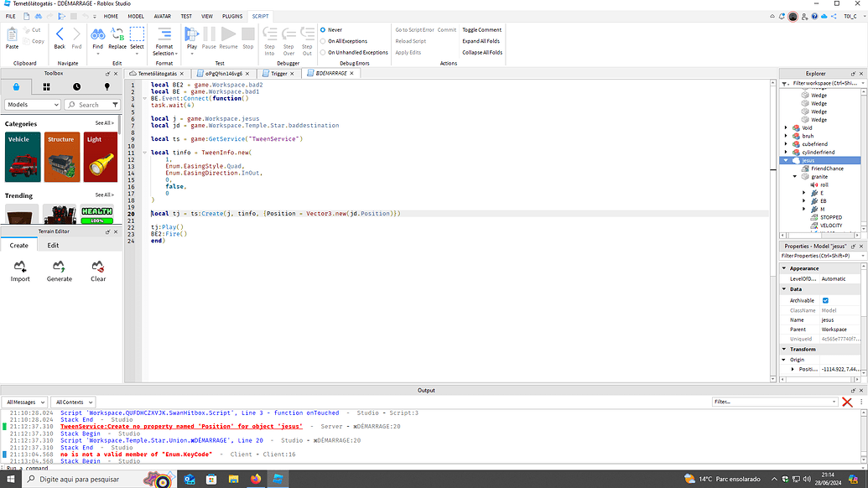Image resolution: width=868 pixels, height=488 pixels.
Task: Click See All next to Categories
Action: point(104,123)
